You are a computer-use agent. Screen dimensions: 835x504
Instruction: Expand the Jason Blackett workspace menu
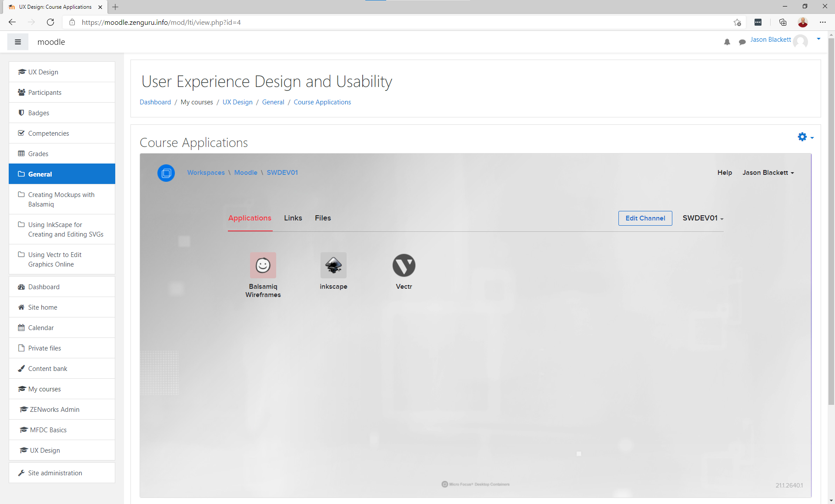tap(768, 173)
